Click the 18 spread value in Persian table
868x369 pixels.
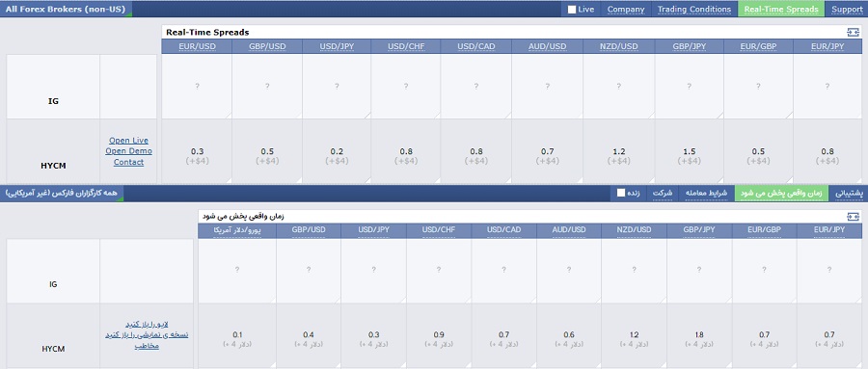point(699,334)
